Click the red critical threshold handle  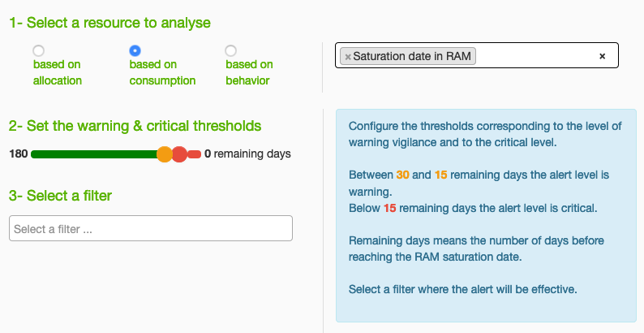[179, 154]
